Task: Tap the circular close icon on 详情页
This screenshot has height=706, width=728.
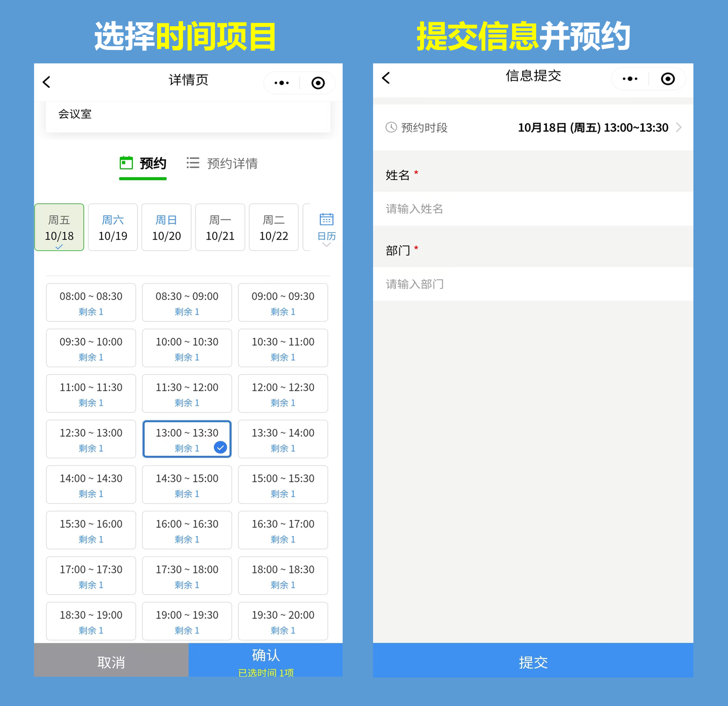Action: click(x=318, y=83)
